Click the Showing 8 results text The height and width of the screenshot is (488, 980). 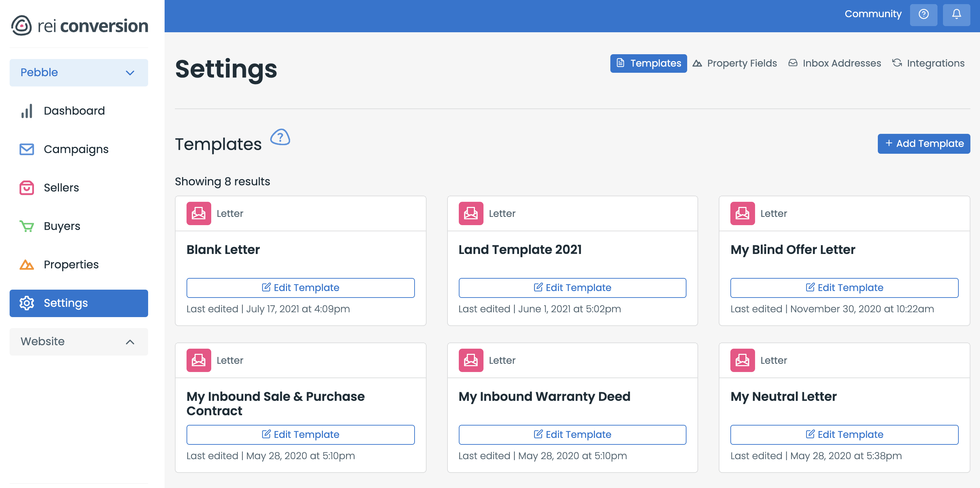(222, 182)
